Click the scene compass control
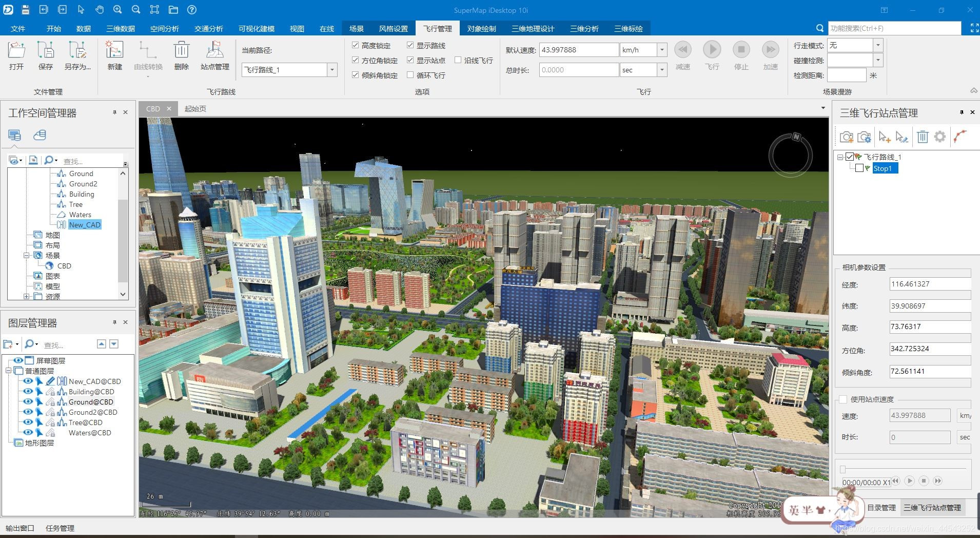Image resolution: width=980 pixels, height=538 pixels. coord(790,155)
